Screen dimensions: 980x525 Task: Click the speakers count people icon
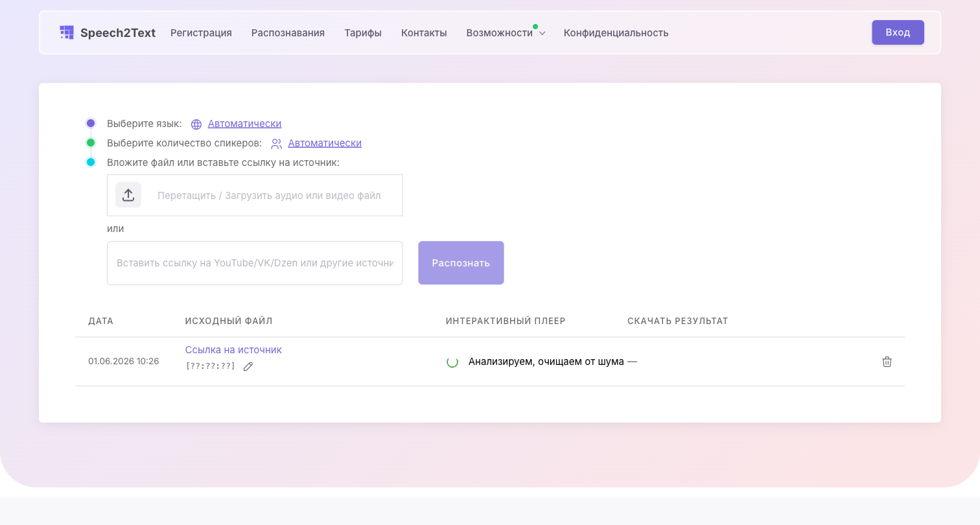click(x=277, y=144)
